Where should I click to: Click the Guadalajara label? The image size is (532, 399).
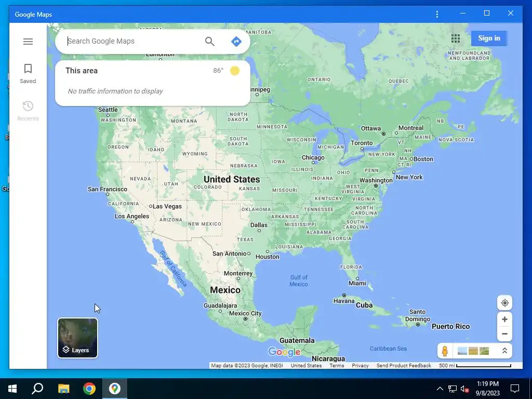coord(220,305)
